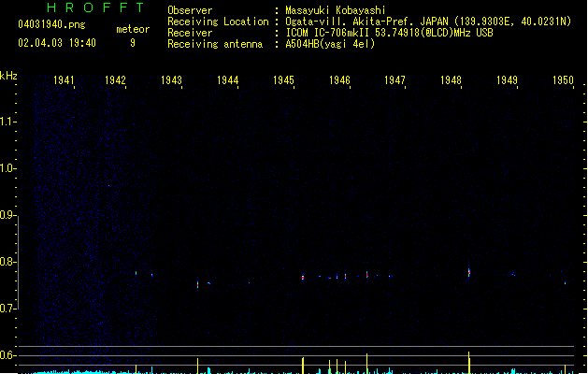Click the 1948 time axis label
Viewport: 588px width, 374px height.
pos(451,80)
